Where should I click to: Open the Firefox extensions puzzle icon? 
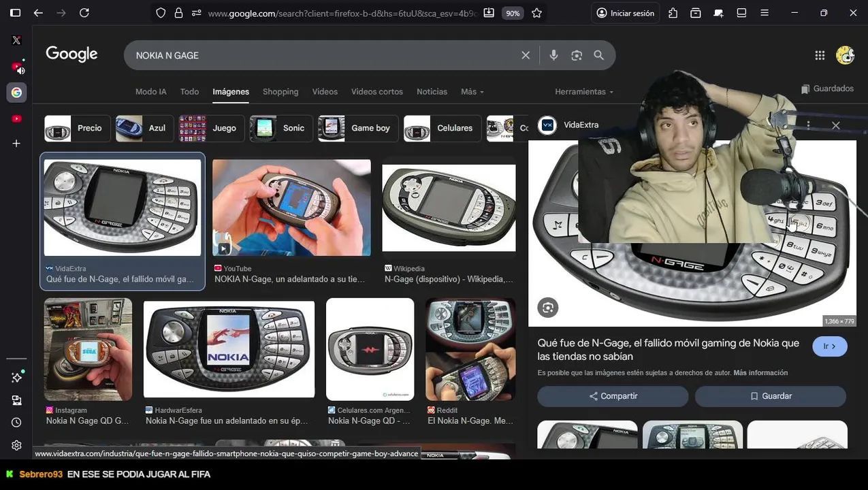tap(673, 13)
